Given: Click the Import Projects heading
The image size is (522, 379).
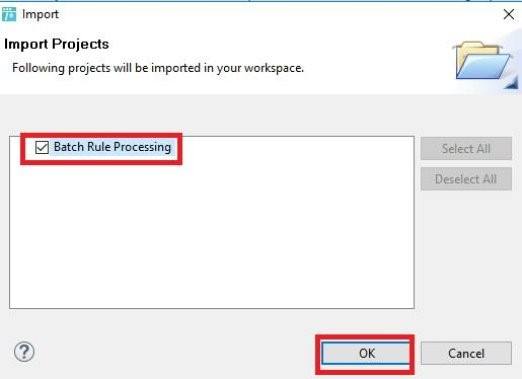Looking at the screenshot, I should click(57, 44).
